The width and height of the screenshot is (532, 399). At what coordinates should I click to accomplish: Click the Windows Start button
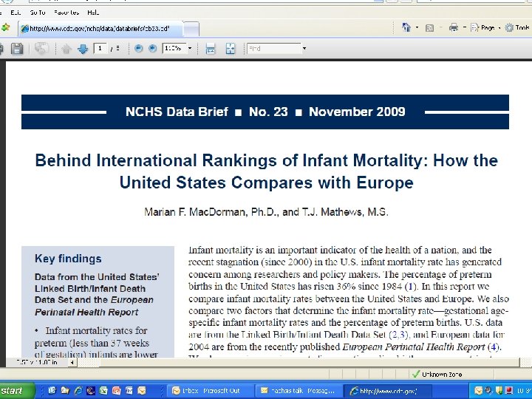click(16, 391)
